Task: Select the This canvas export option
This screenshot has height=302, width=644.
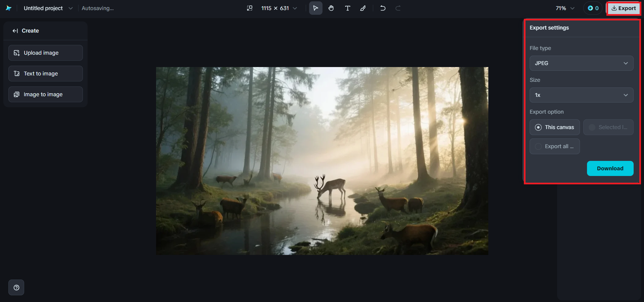Action: [x=554, y=127]
